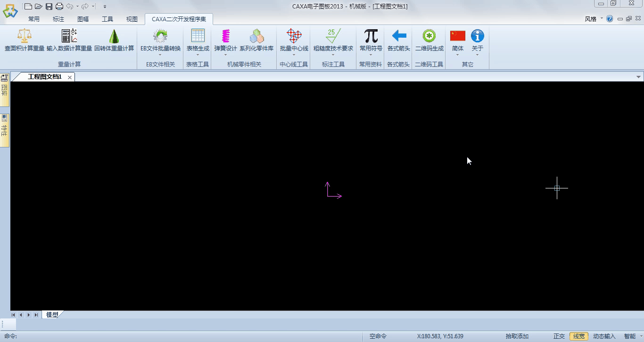Toggle orthogonal mode (正交) in status bar
Viewport: 644px width, 342px height.
[x=559, y=336]
